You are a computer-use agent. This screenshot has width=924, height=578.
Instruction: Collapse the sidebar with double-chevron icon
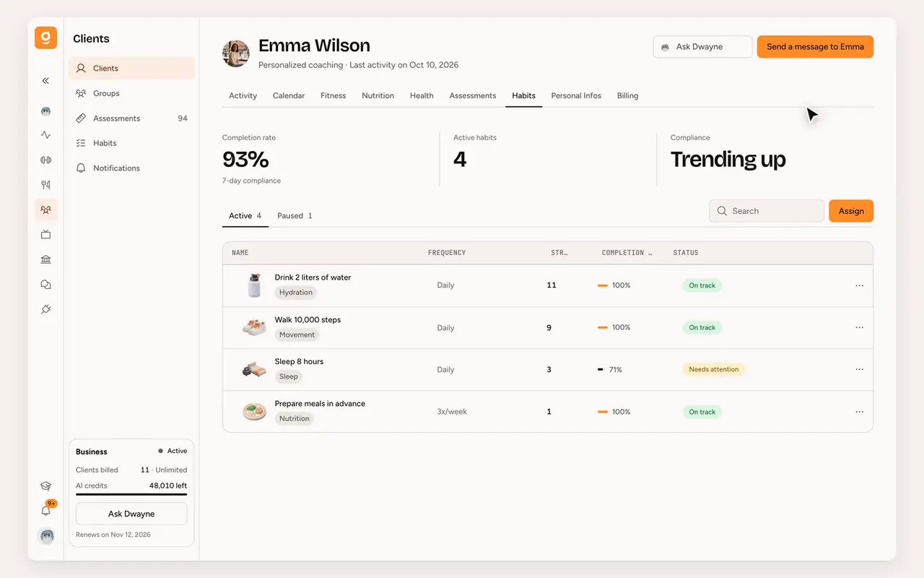[x=45, y=81]
